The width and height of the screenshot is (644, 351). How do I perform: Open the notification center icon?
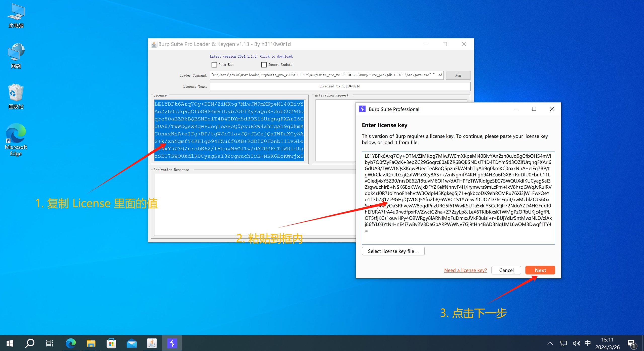tap(631, 344)
